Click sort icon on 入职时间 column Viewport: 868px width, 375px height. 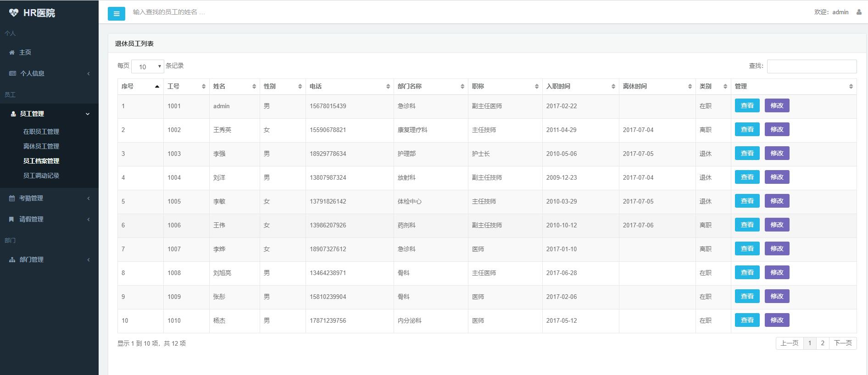613,87
